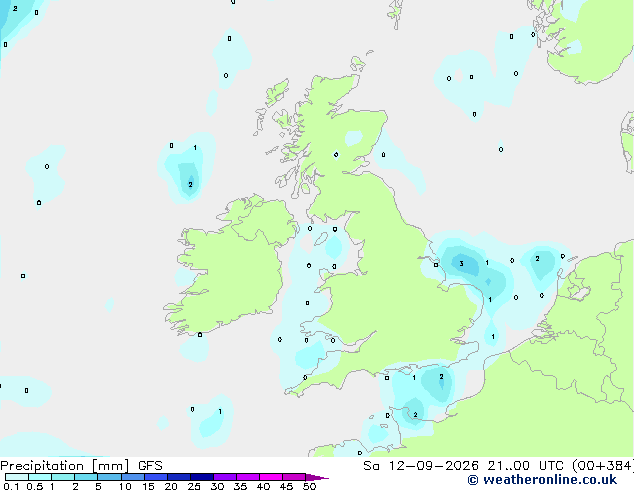Click the legend label '0.1'

click(x=11, y=486)
